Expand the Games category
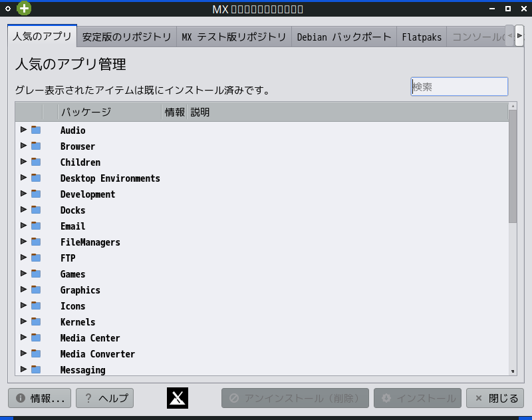 (x=23, y=273)
